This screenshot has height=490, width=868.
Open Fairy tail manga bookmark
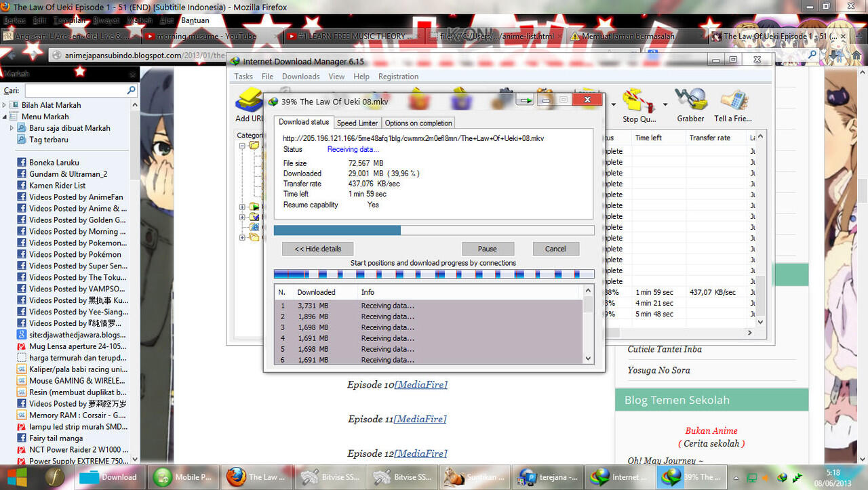[x=56, y=438]
